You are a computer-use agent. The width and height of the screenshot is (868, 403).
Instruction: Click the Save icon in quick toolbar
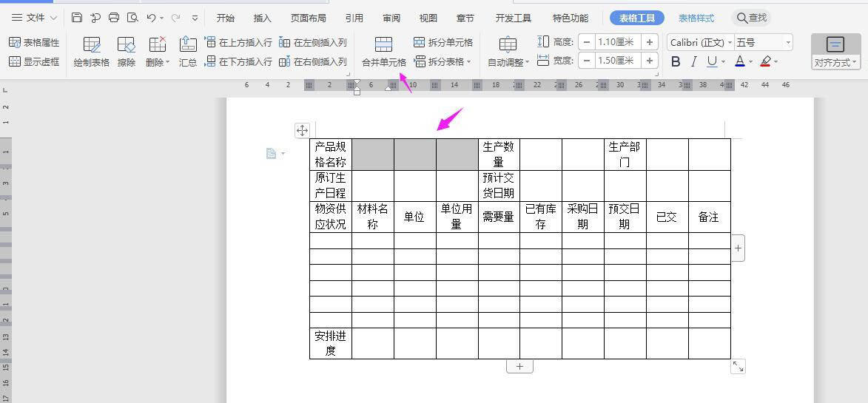(x=77, y=18)
